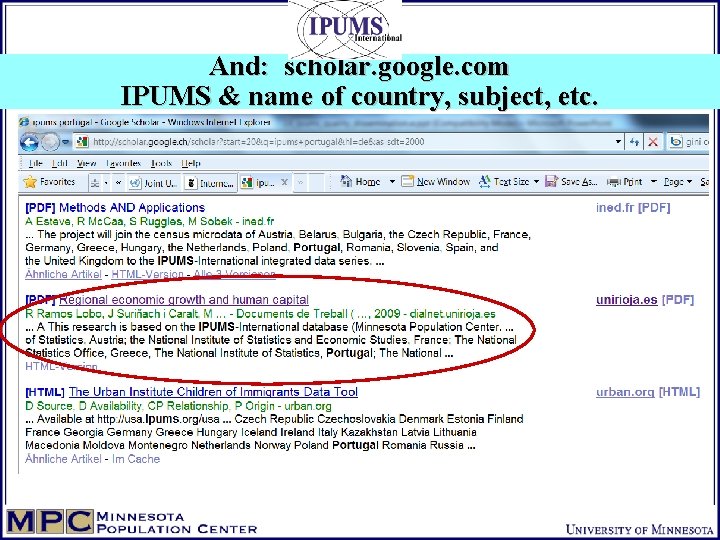Open the Methods AND Applications result
Viewport: 720px width, 540px height.
pyautogui.click(x=132, y=208)
